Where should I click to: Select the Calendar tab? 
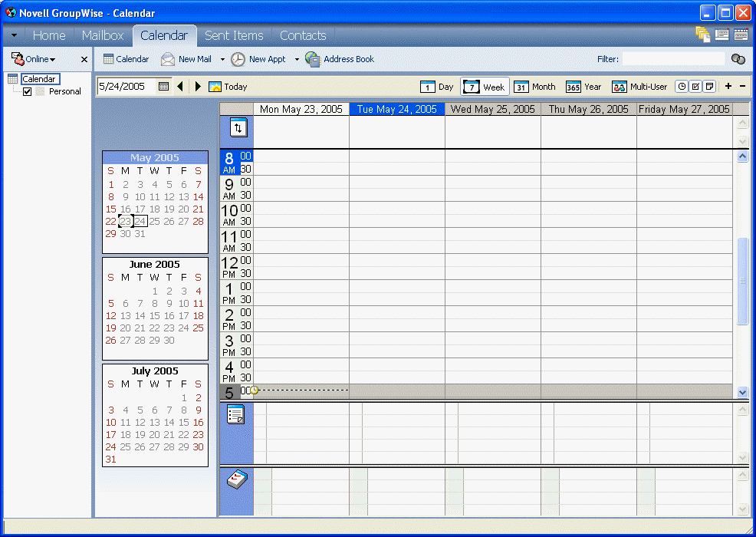[x=164, y=35]
